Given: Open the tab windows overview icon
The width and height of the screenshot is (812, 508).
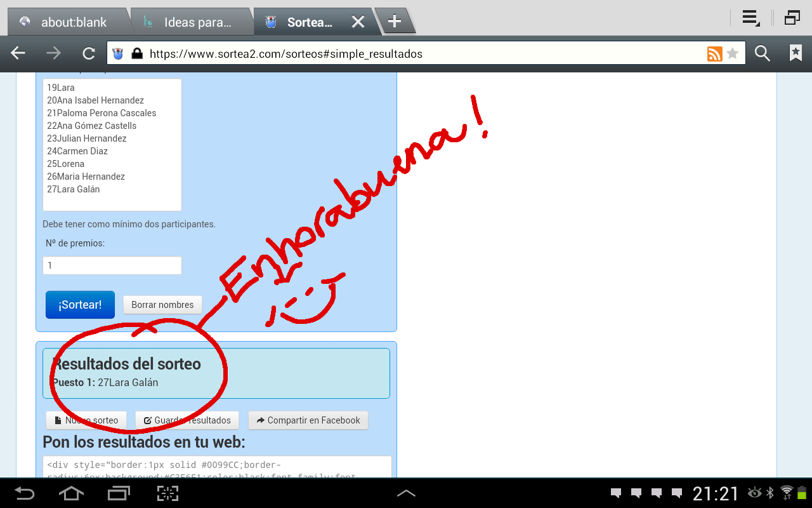Looking at the screenshot, I should coord(792,18).
